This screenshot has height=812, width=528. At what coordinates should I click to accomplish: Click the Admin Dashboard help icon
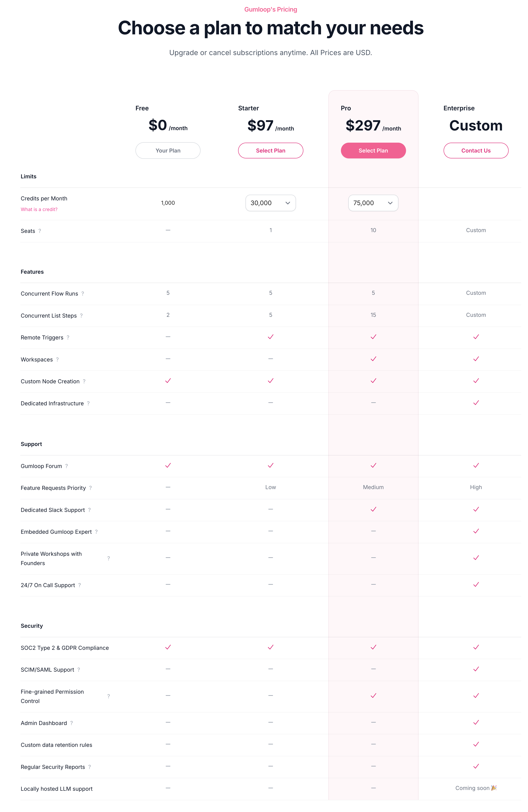[x=72, y=723]
